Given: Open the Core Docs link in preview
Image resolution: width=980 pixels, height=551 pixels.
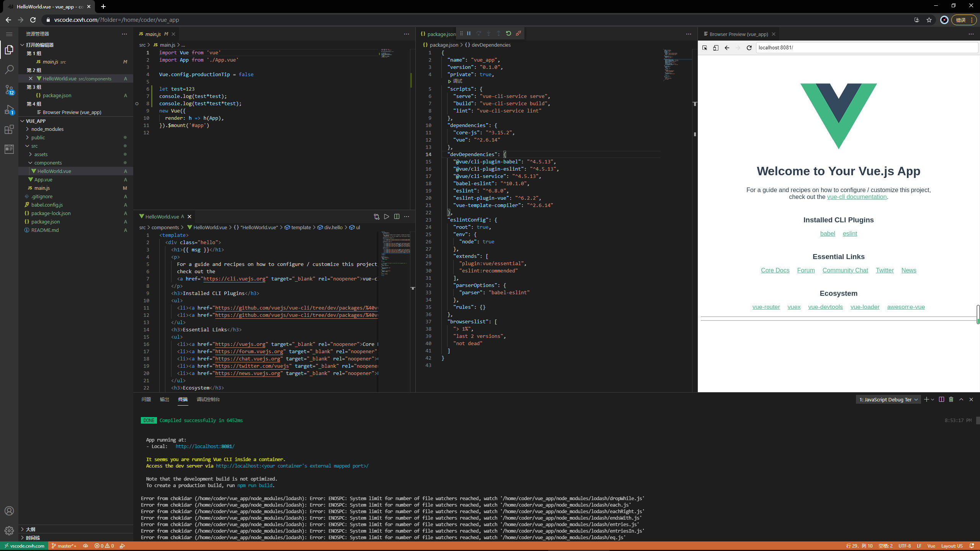Looking at the screenshot, I should coord(775,271).
